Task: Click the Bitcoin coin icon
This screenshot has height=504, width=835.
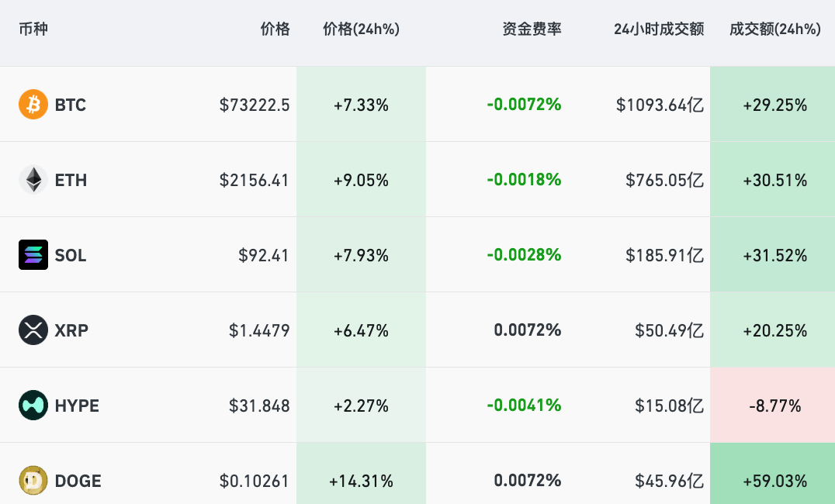Action: click(33, 105)
